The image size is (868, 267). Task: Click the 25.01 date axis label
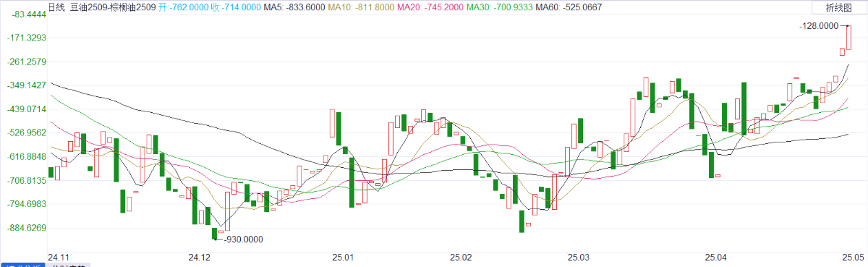[x=343, y=257]
